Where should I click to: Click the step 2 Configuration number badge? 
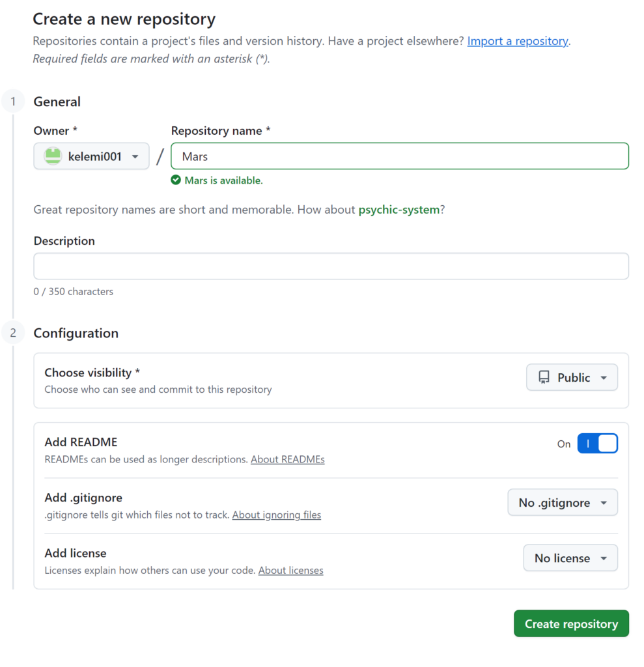pos(13,333)
